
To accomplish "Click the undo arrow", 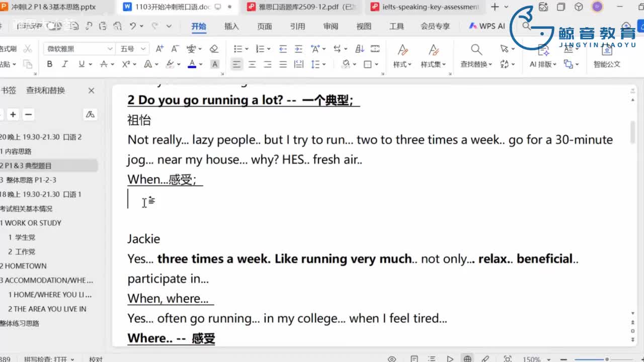I will point(133,26).
